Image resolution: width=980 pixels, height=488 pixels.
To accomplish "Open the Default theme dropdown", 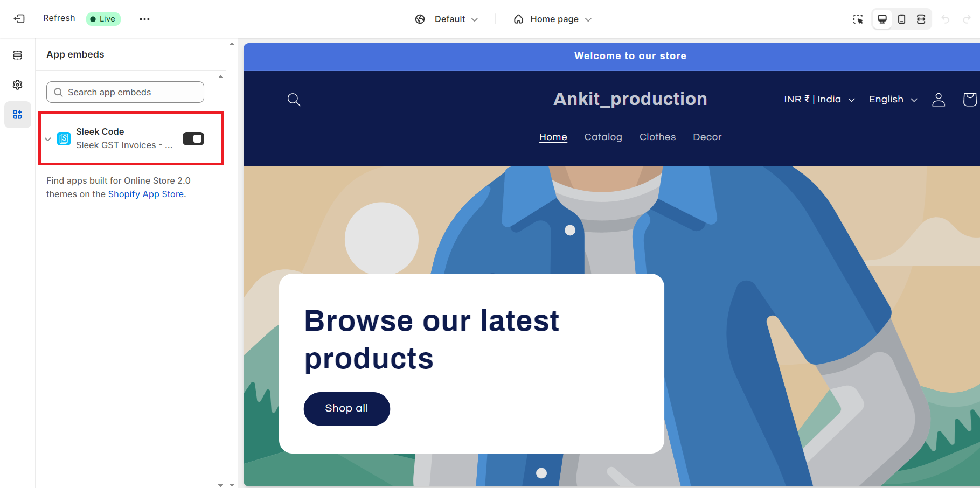I will pyautogui.click(x=447, y=19).
